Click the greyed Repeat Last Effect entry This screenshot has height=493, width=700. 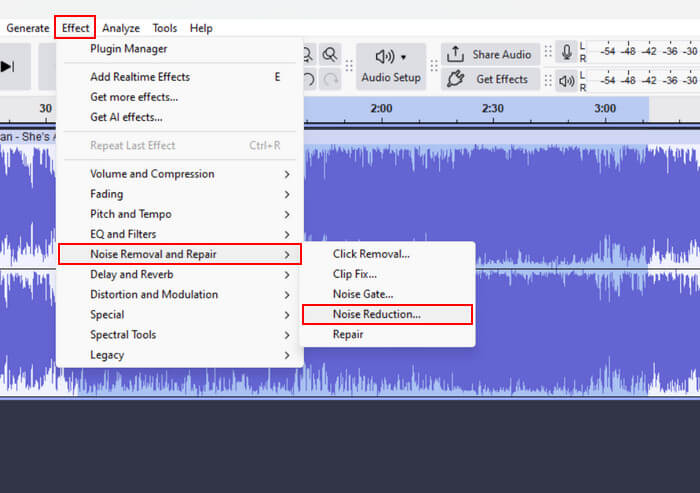tap(179, 145)
